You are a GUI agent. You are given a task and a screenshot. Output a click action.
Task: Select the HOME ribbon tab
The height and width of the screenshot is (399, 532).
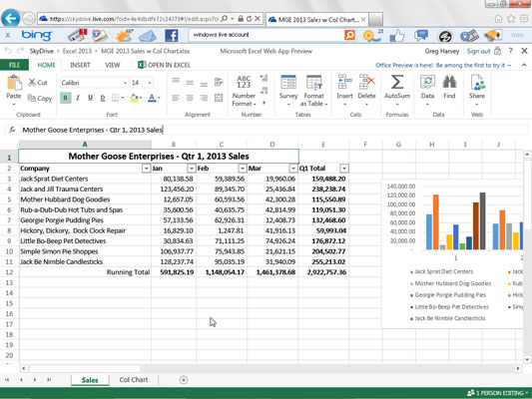[47, 65]
